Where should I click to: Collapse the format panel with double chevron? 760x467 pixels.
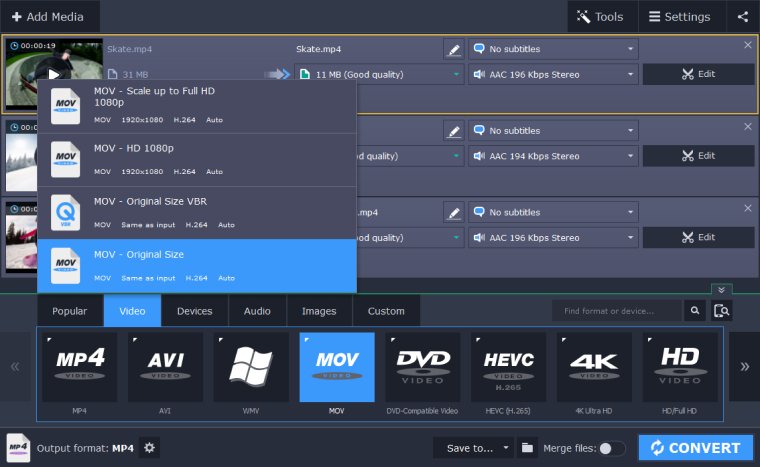point(721,290)
